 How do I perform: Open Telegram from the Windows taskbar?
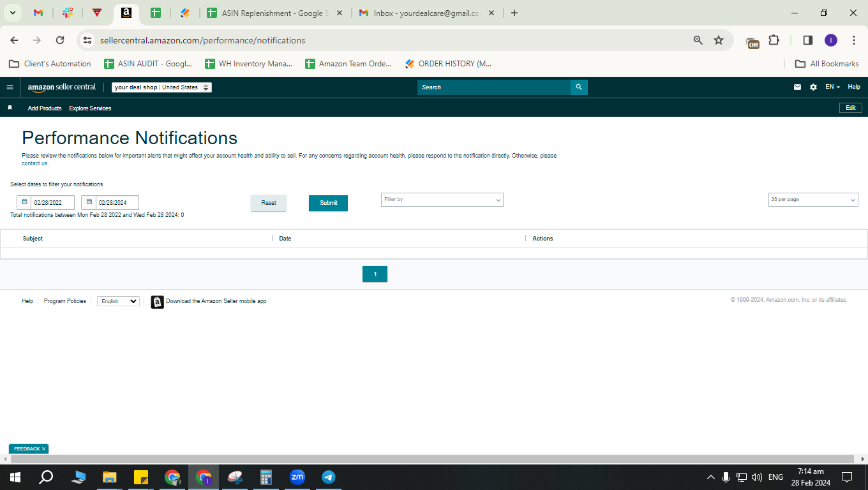point(329,477)
